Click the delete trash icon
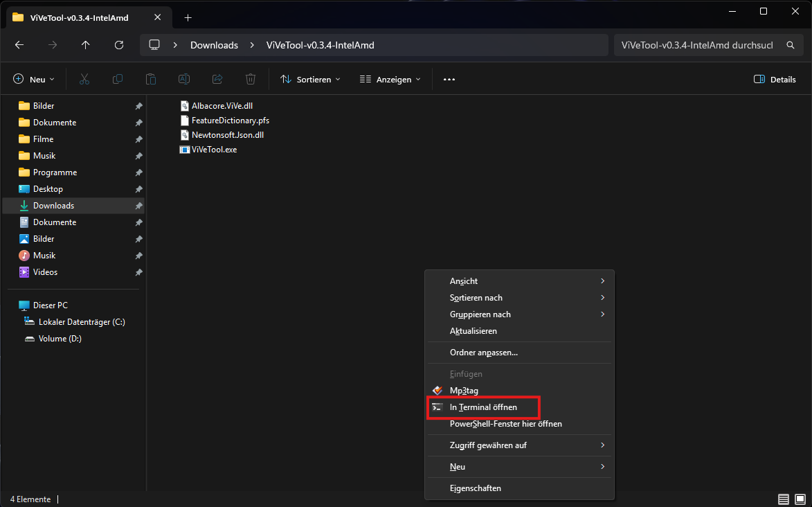Viewport: 812px width, 507px height. (250, 80)
